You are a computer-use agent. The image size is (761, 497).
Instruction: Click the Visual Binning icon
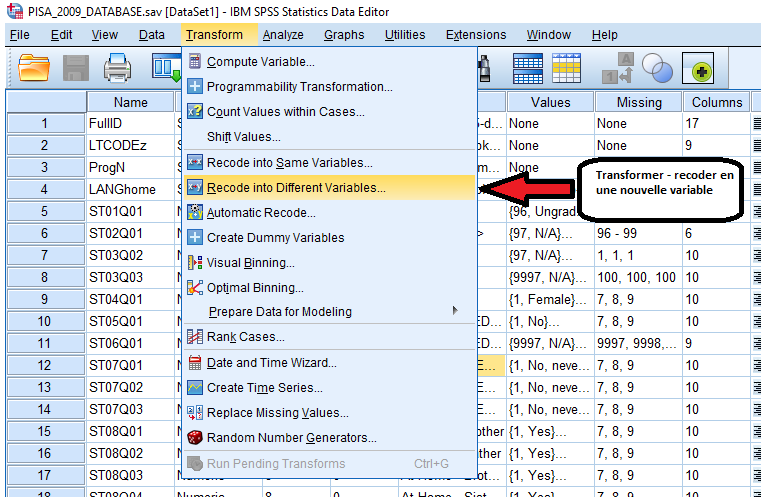(x=195, y=263)
